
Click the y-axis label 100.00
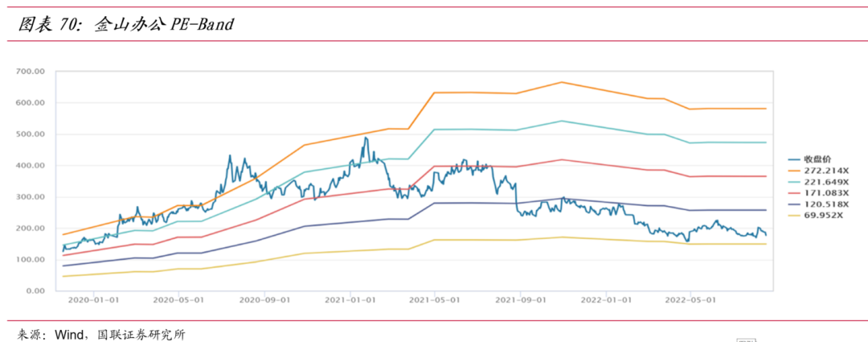click(x=31, y=259)
